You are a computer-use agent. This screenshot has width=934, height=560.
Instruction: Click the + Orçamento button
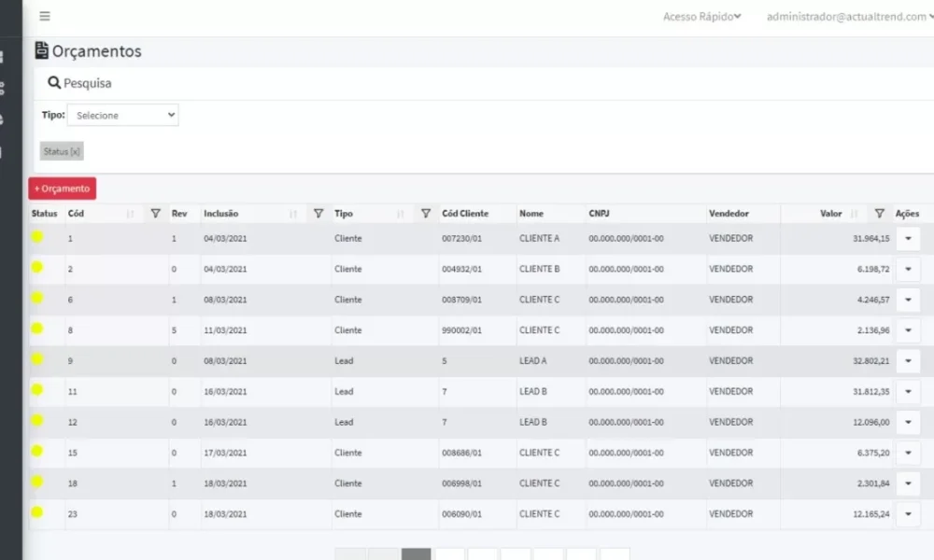[x=62, y=189]
